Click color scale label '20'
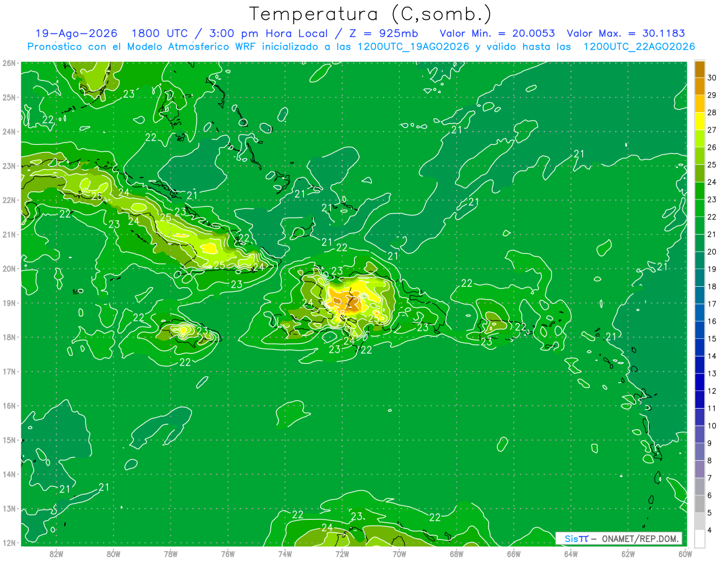 click(x=712, y=252)
